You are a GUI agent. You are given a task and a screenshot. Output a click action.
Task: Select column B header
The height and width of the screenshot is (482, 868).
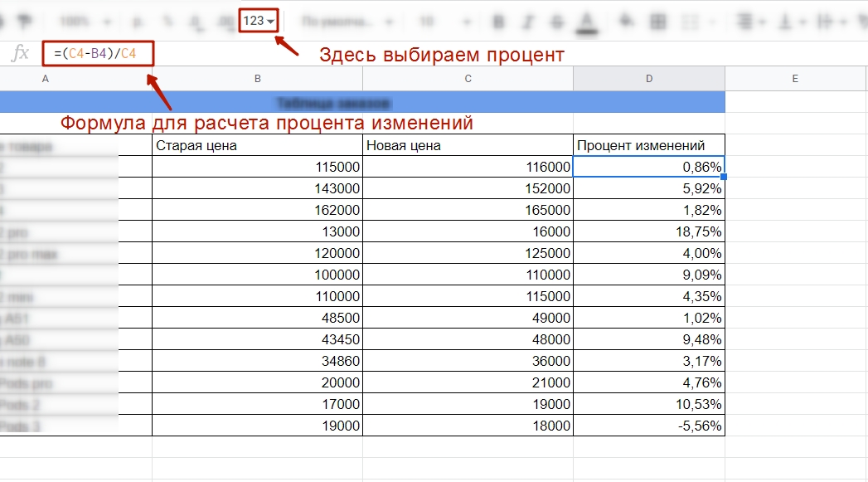point(257,79)
